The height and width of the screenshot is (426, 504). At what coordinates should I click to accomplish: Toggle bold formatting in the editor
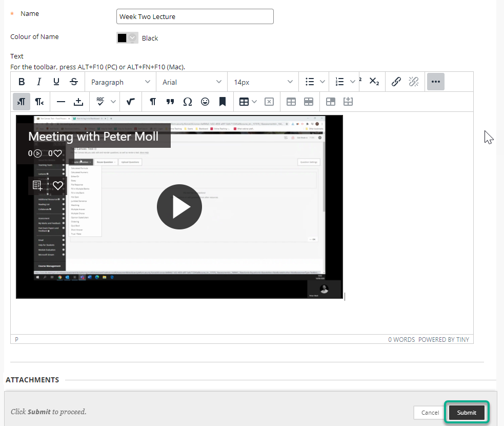[22, 82]
